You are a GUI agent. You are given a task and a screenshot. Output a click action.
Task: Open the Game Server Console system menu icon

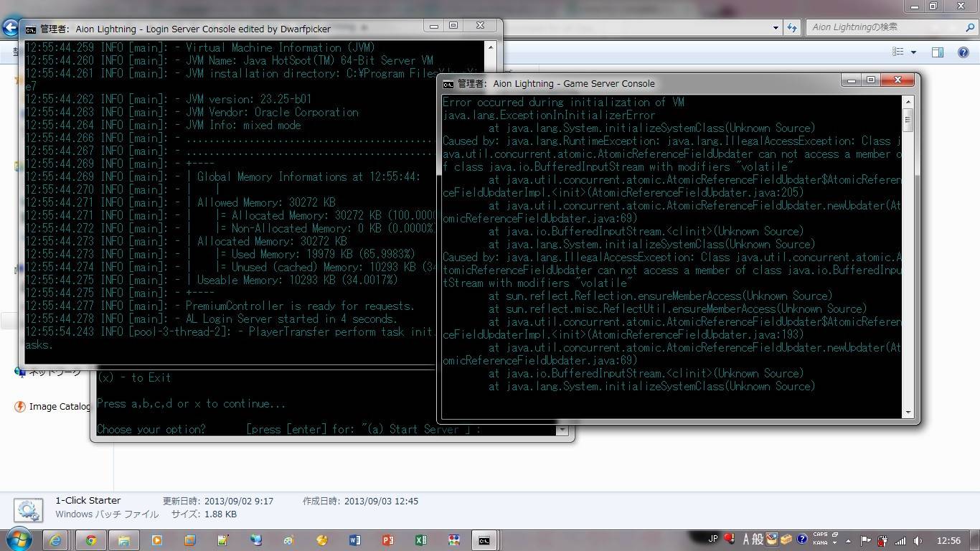tap(448, 84)
